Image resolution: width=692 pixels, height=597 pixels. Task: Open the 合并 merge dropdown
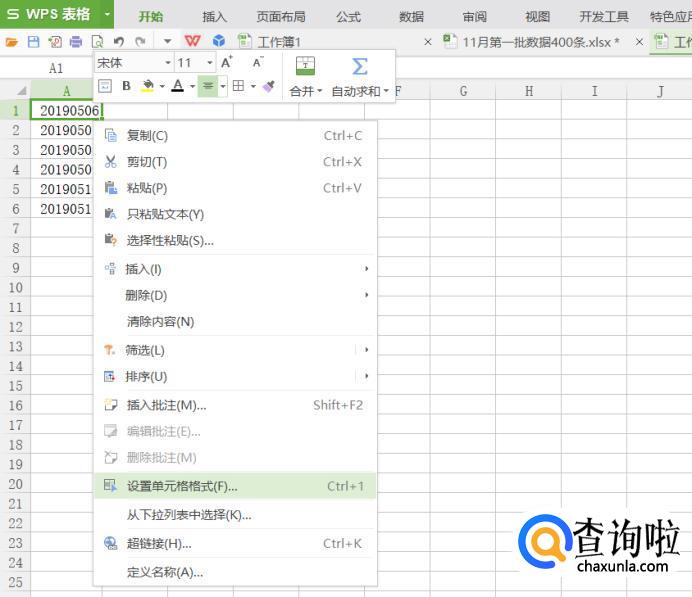[305, 91]
